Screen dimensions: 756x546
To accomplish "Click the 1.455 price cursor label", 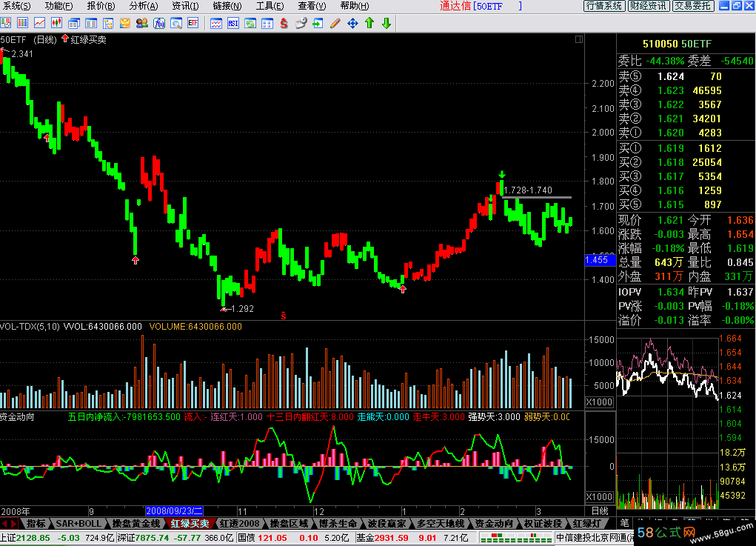I will (x=600, y=260).
